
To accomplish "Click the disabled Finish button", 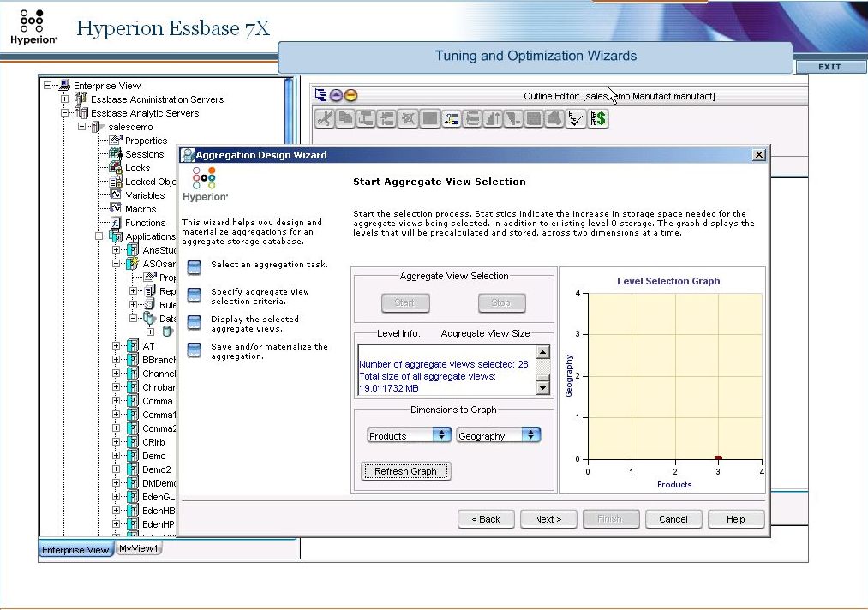I will click(x=610, y=519).
